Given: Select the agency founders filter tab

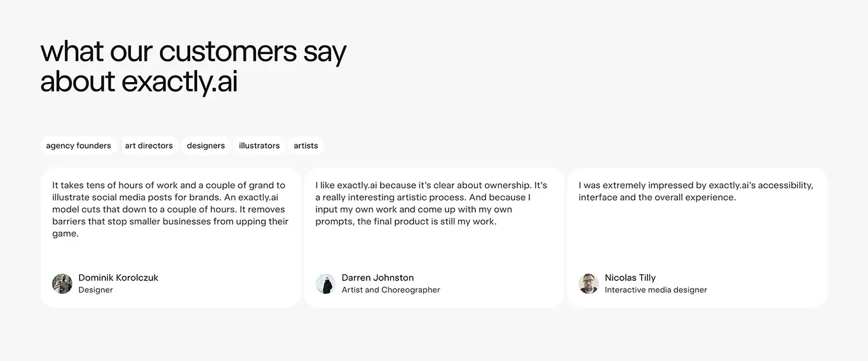Looking at the screenshot, I should coord(78,146).
